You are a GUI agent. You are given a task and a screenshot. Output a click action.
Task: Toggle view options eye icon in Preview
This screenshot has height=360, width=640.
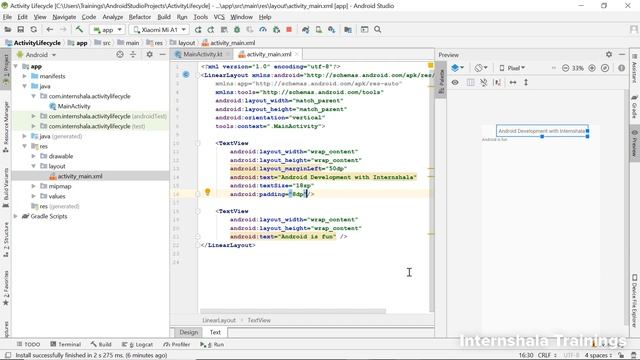coord(455,82)
